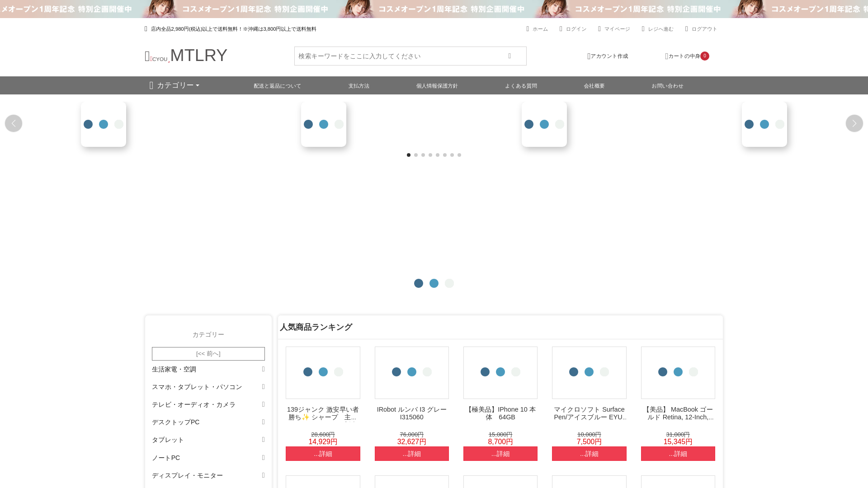This screenshot has height=488, width=868.
Task: Open iPhone 10 product thumbnail
Action: 500,373
